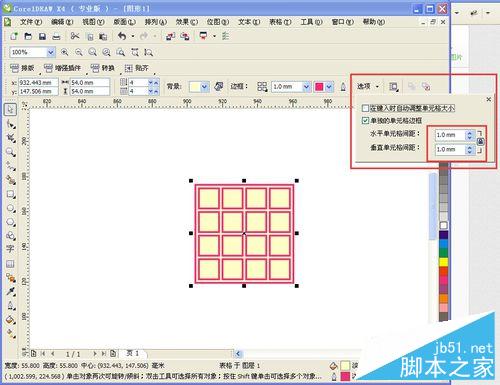The image size is (500, 385).
Task: Pick the green swatch in color palette
Action: coord(444,253)
